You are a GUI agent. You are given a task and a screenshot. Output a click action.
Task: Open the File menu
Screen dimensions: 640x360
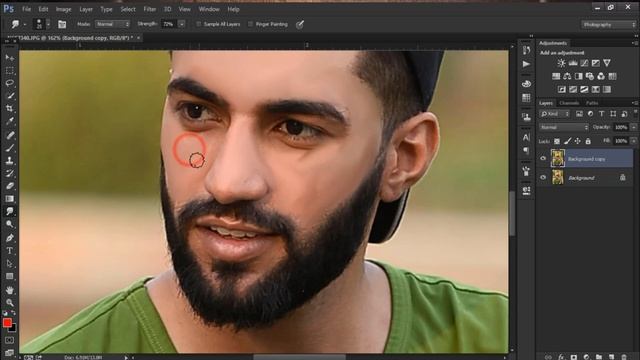pyautogui.click(x=27, y=9)
